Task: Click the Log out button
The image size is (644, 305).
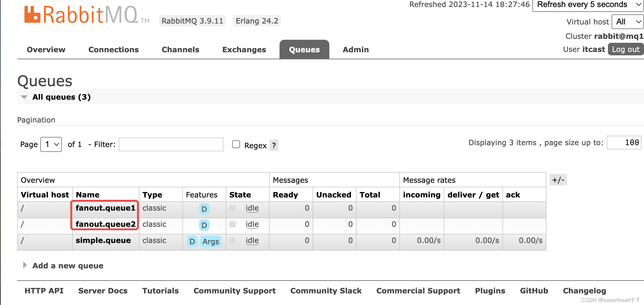Action: pos(626,49)
